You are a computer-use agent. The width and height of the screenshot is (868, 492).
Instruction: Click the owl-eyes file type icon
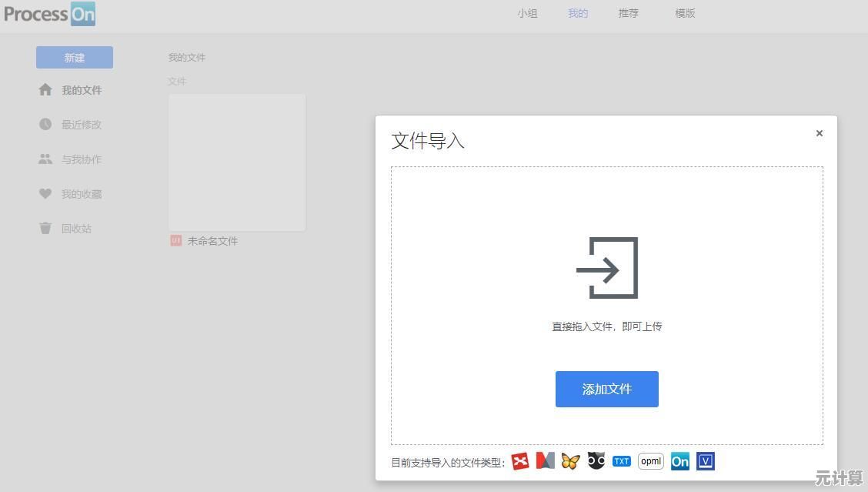[x=596, y=460]
